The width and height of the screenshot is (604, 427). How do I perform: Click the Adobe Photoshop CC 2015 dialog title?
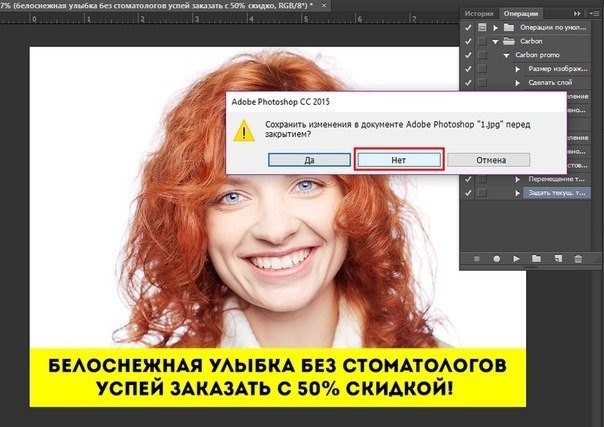click(x=280, y=102)
